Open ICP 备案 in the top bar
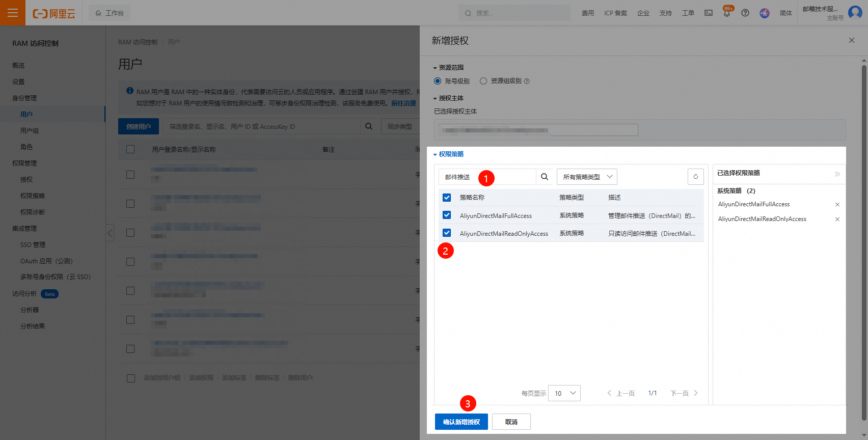The width and height of the screenshot is (868, 440). point(616,13)
